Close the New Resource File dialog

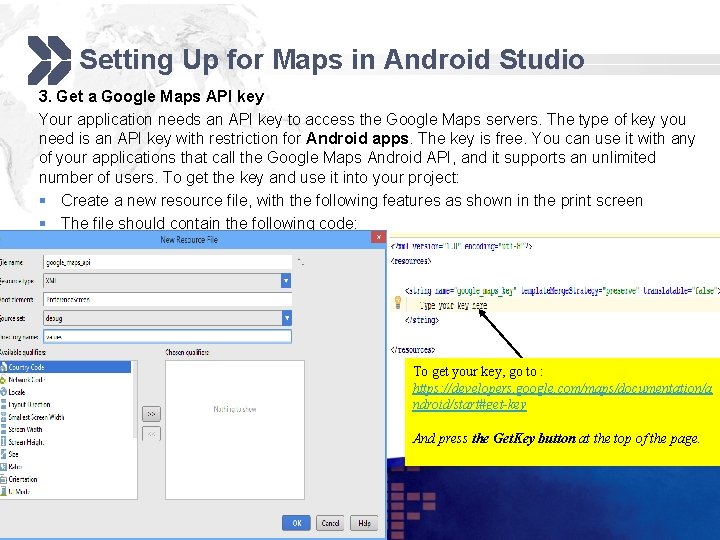[378, 237]
